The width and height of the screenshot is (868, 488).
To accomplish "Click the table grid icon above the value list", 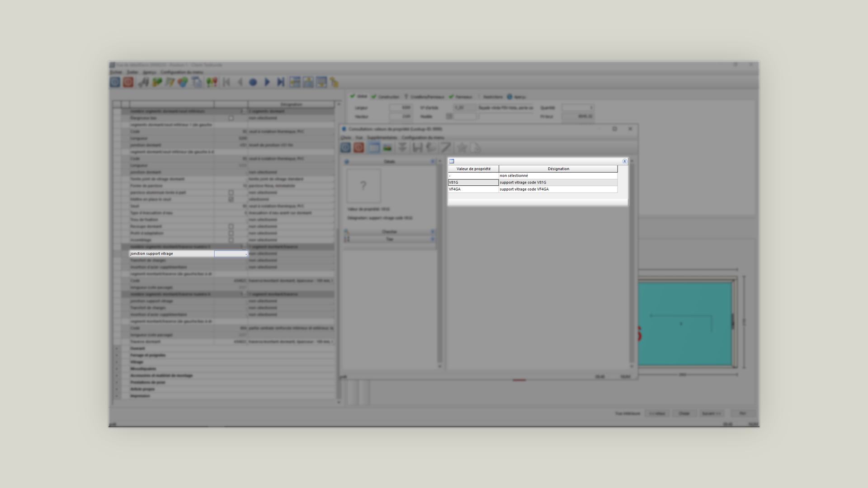I will pyautogui.click(x=451, y=161).
